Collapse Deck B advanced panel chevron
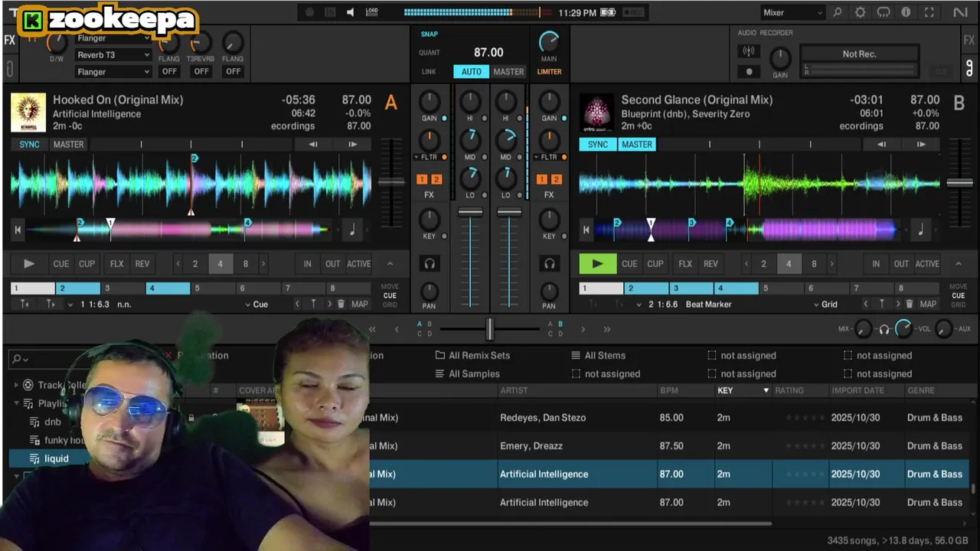 point(958,263)
